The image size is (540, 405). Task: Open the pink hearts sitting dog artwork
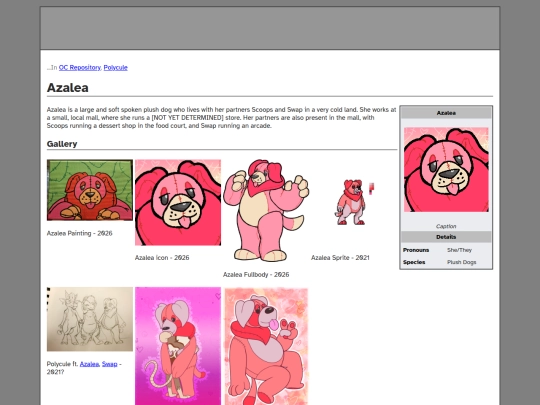266,346
